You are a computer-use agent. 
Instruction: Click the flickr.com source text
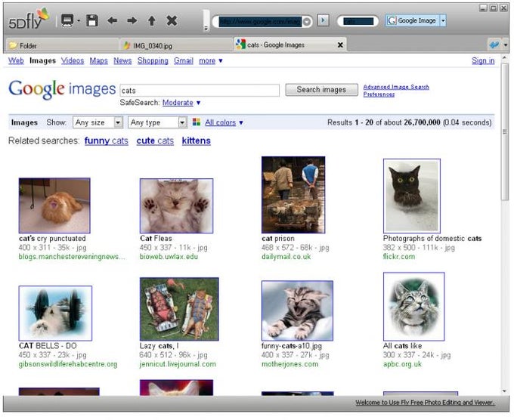point(399,257)
